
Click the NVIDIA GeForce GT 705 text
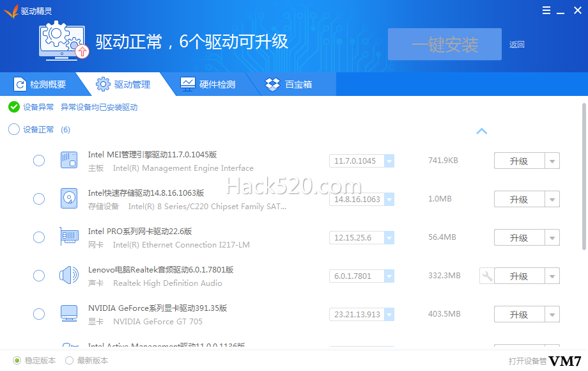158,322
